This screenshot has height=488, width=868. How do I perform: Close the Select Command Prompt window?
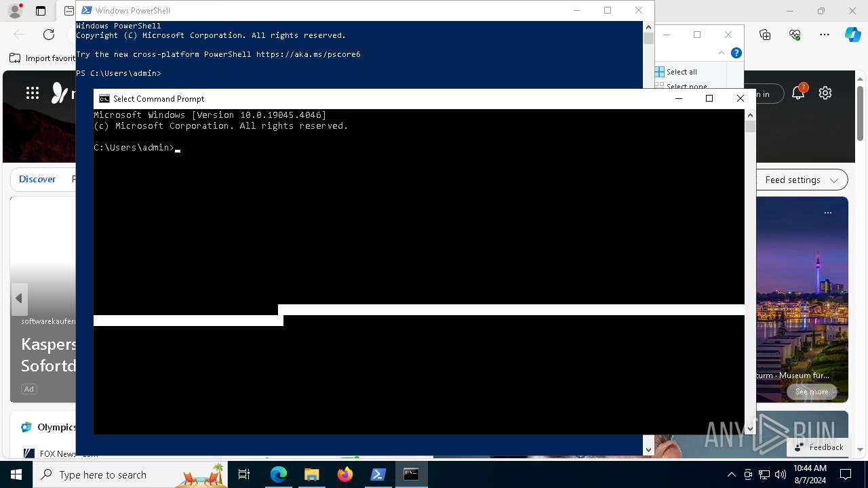741,98
